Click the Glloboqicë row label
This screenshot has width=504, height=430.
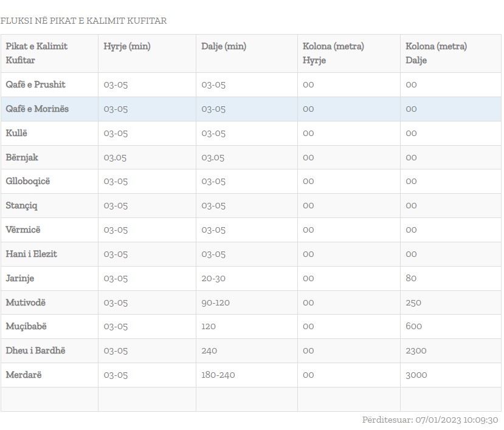(x=28, y=181)
